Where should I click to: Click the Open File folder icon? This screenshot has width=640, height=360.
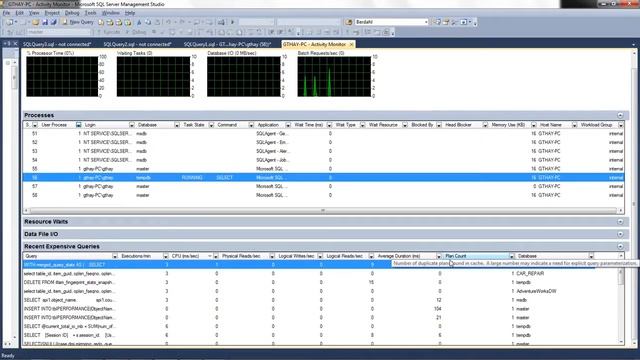[x=36, y=22]
